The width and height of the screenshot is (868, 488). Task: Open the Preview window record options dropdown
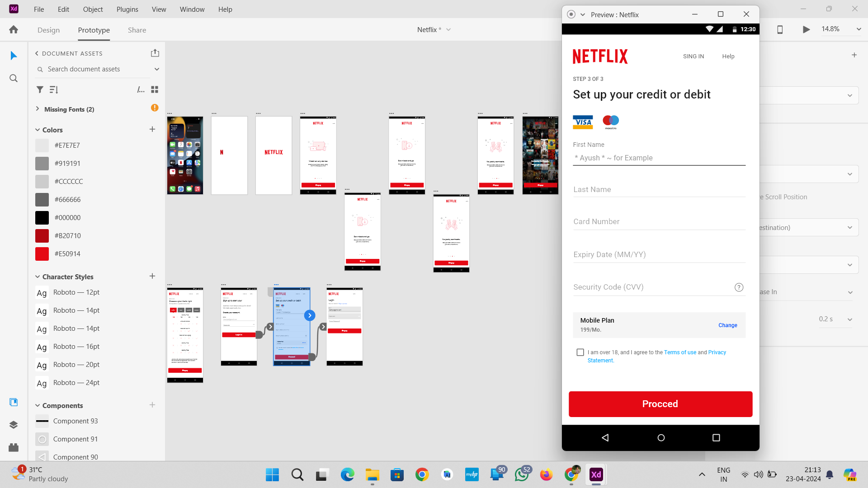[583, 14]
